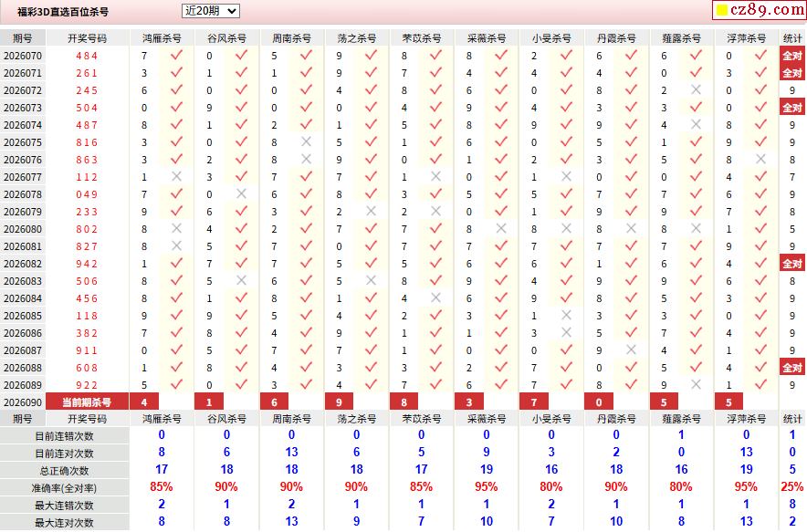Click the red current kill number 0 under 丹霞杀号
Screen dimensions: 807x532
(599, 402)
